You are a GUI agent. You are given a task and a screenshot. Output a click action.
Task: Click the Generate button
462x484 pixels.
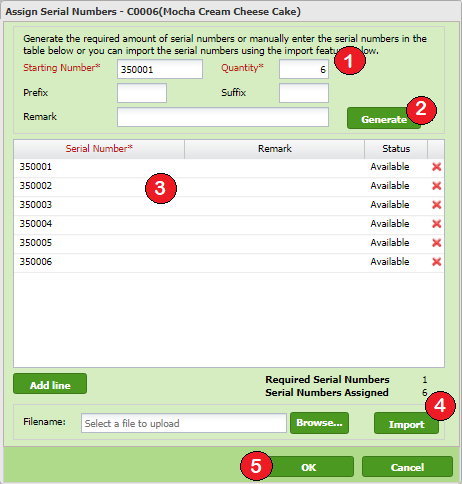(x=384, y=118)
